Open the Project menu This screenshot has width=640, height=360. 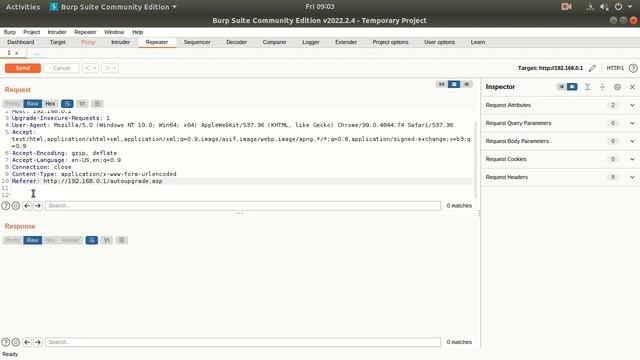coord(31,32)
